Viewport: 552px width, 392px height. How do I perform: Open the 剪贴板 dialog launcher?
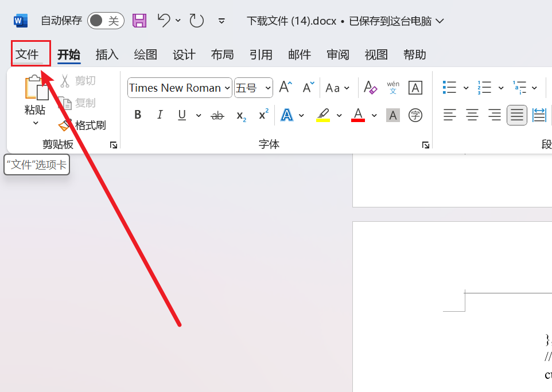coord(114,145)
